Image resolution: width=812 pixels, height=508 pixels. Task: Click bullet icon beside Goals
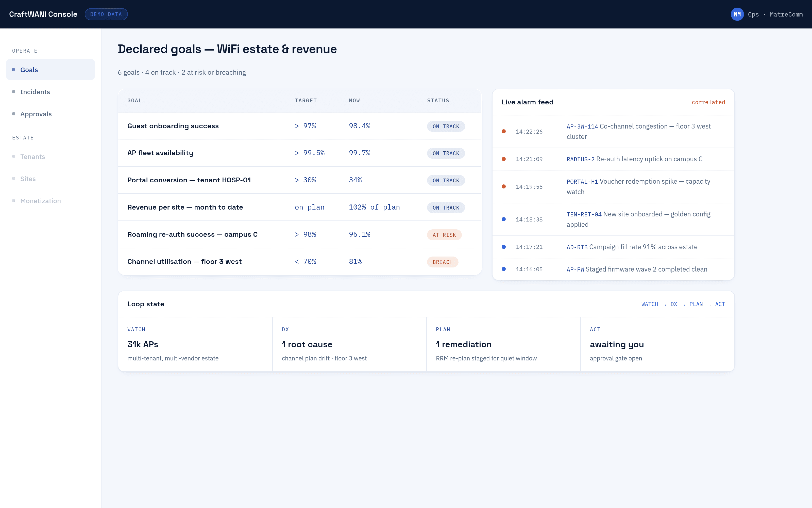tap(14, 70)
